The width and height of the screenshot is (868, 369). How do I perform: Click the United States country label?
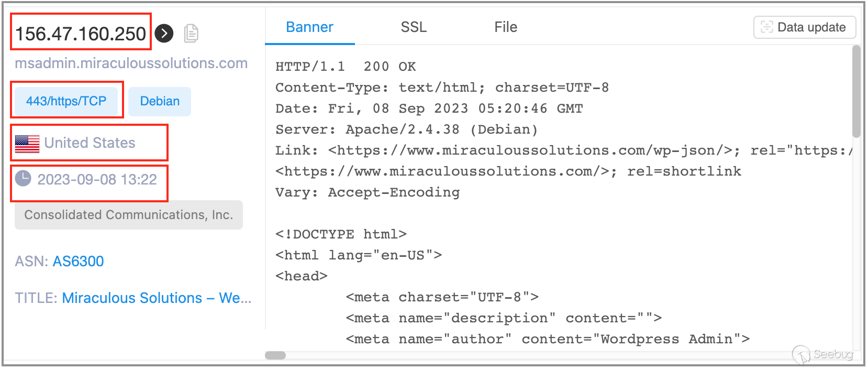(x=90, y=143)
